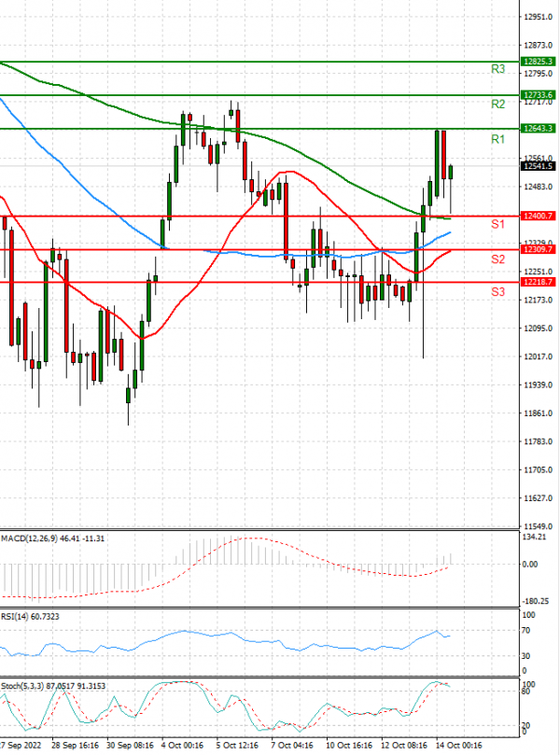This screenshot has height=755, width=560.
Task: Click the 11549.0 price scale value
Action: coord(538,526)
